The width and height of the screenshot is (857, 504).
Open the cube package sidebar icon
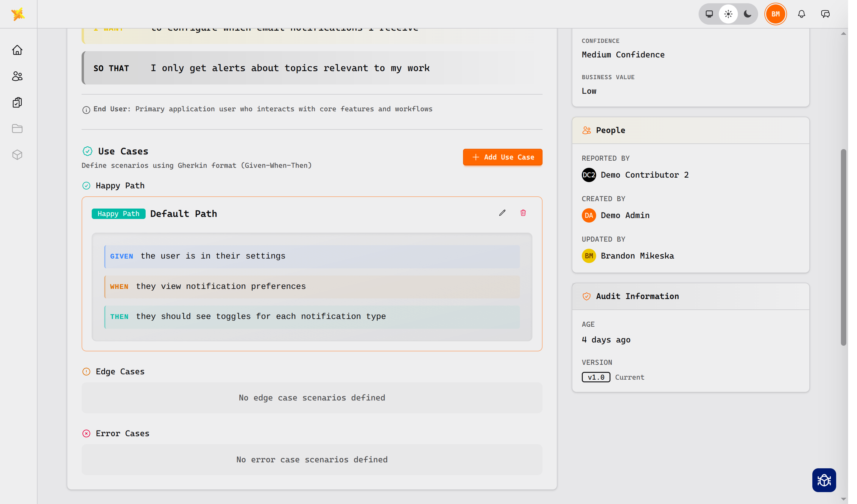pos(17,155)
